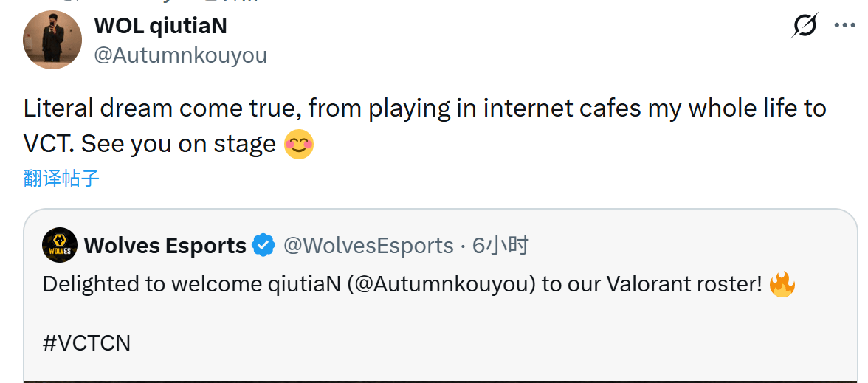This screenshot has width=868, height=383.
Task: Open the Wolves Esports account name
Action: (165, 246)
